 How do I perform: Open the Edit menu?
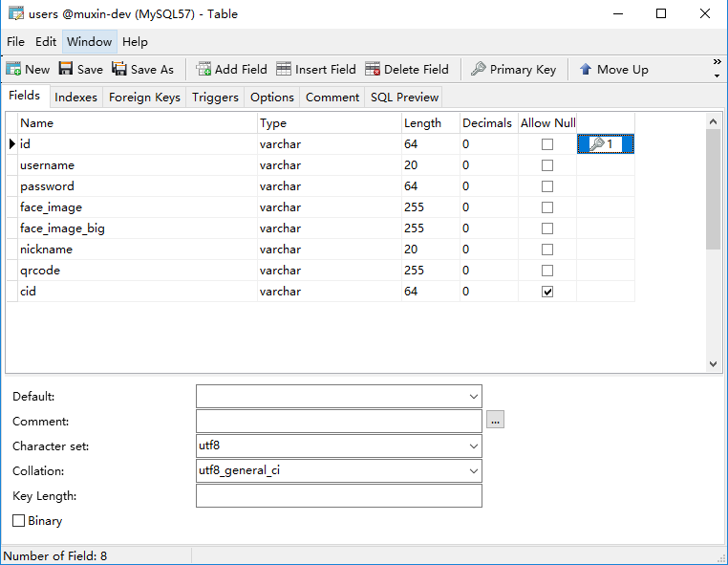46,42
